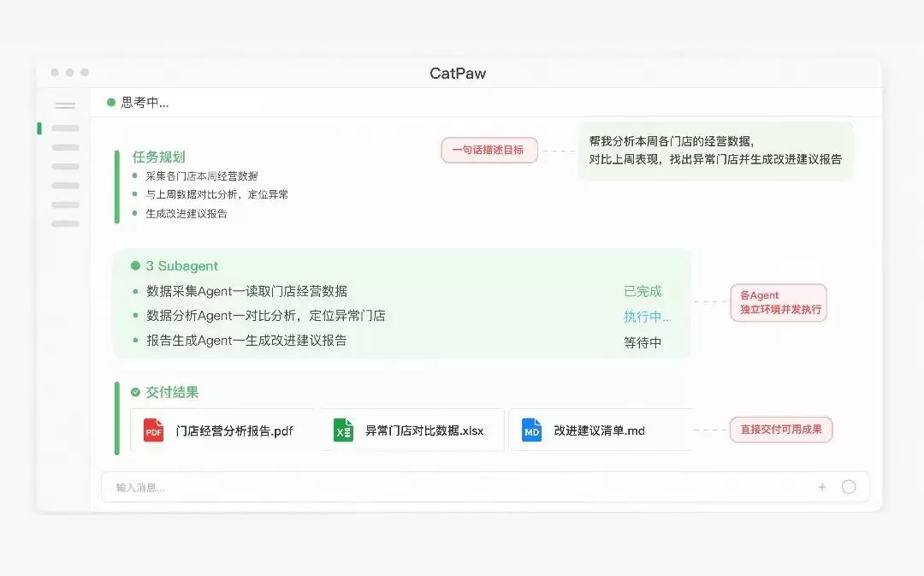Screen dimensions: 924x576
Task: Select 数据分析Agent—对比分析 row
Action: pos(266,316)
